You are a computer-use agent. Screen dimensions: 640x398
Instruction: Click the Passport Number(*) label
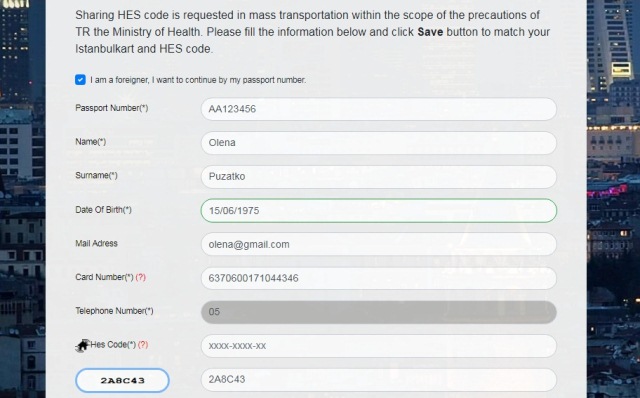(x=112, y=108)
